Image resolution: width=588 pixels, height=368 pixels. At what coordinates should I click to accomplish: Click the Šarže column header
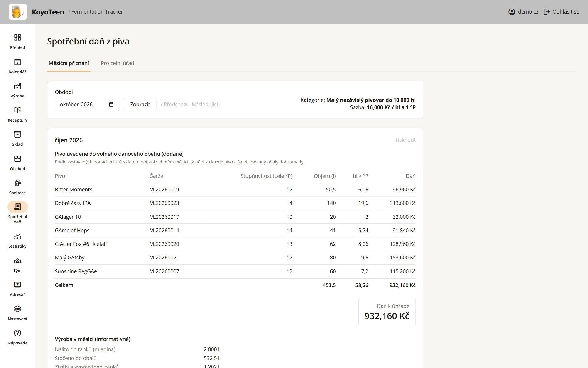[156, 176]
